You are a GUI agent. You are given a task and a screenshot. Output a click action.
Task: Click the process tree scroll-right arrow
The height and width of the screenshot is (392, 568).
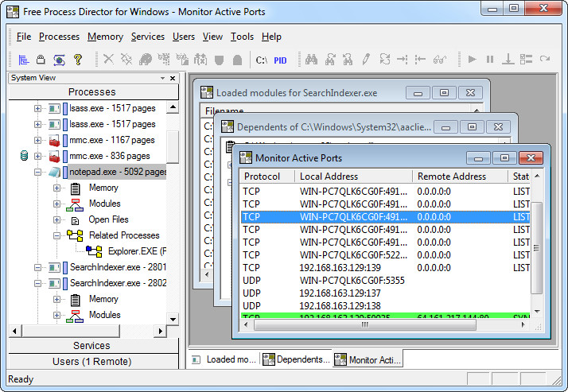161,331
